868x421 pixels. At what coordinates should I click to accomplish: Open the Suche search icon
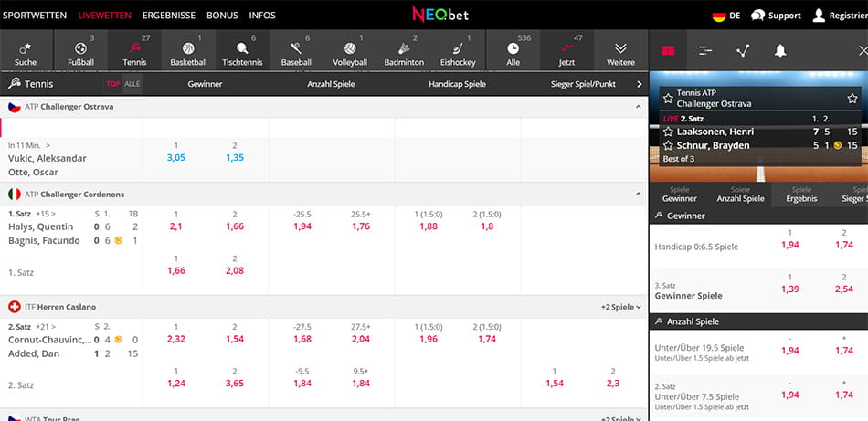point(26,50)
